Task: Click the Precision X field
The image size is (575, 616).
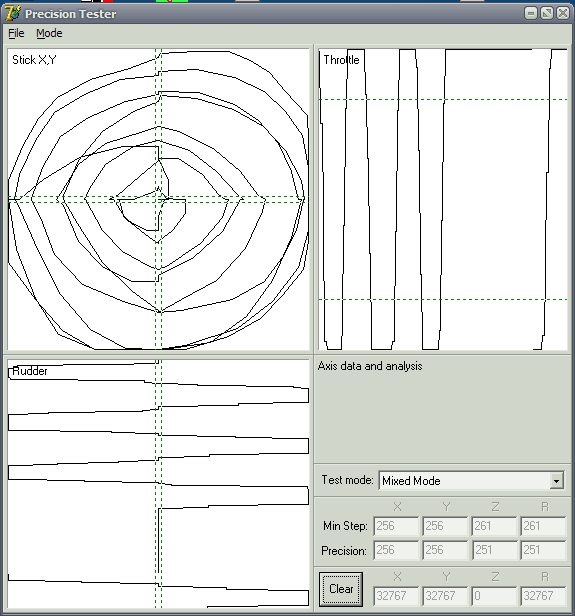Action: coord(396,550)
